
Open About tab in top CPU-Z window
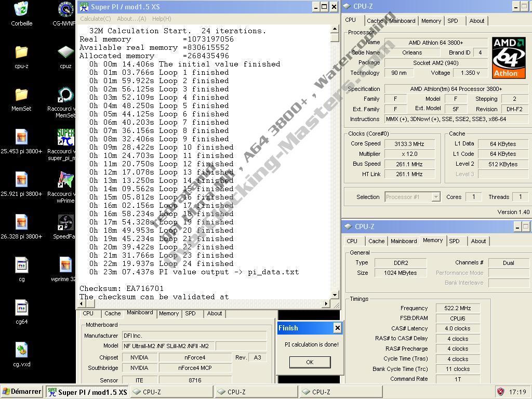pyautogui.click(x=477, y=21)
